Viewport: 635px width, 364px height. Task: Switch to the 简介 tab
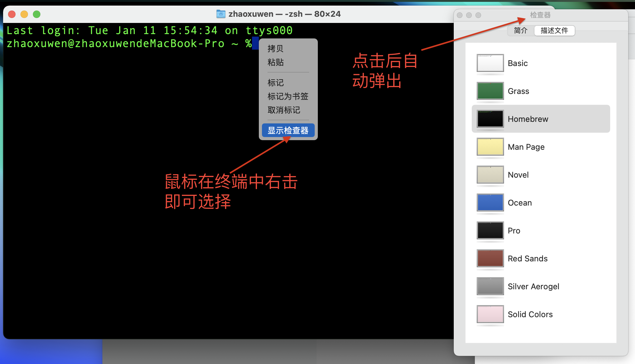click(x=520, y=30)
